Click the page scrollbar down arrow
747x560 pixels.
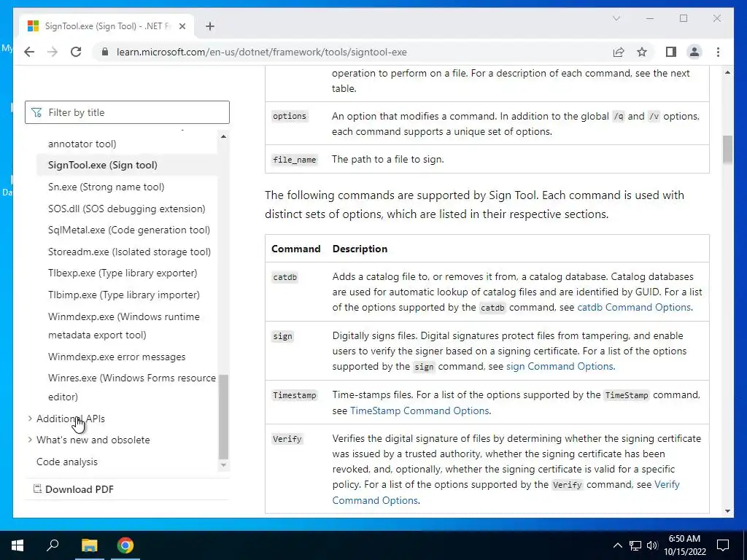pos(727,511)
